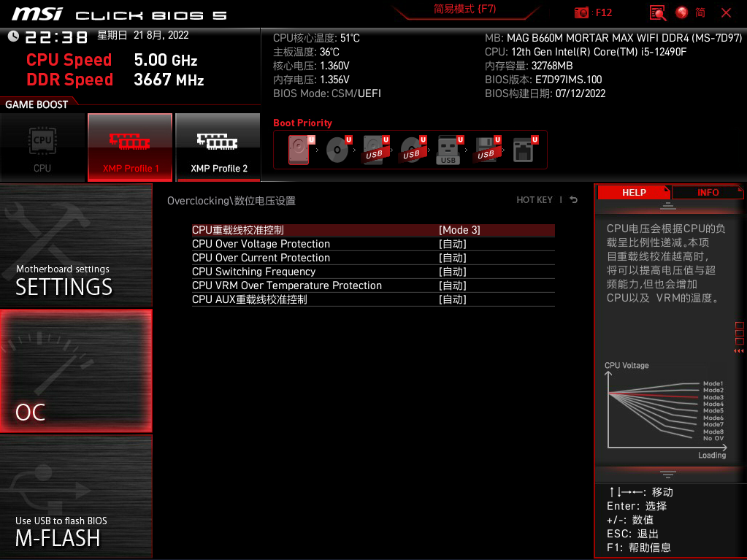Select the network boot device icon

[x=524, y=150]
